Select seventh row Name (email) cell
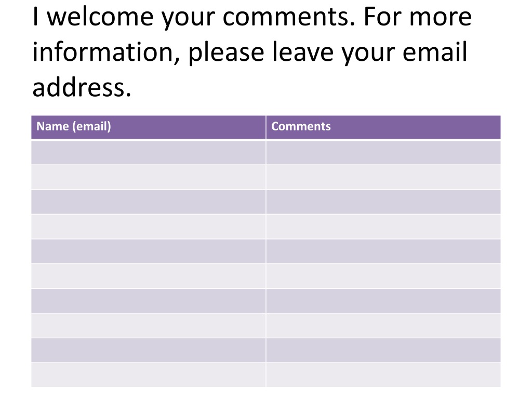This screenshot has height=399, width=532. click(x=149, y=301)
